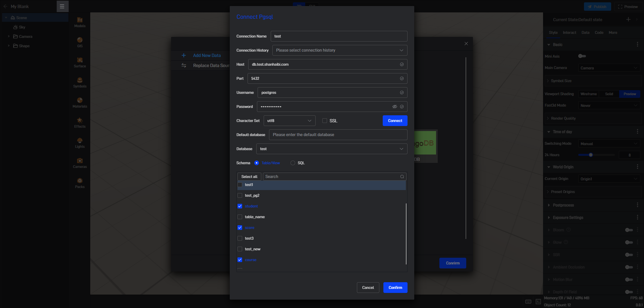
Task: Open the Connection History dropdown
Action: pyautogui.click(x=340, y=50)
